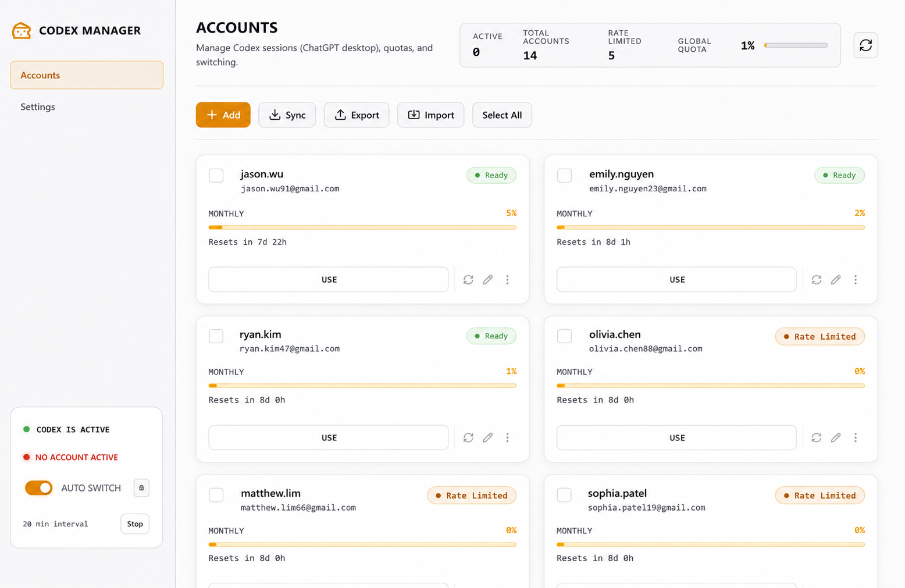
Task: Open the Settings section in sidebar
Action: [x=87, y=107]
